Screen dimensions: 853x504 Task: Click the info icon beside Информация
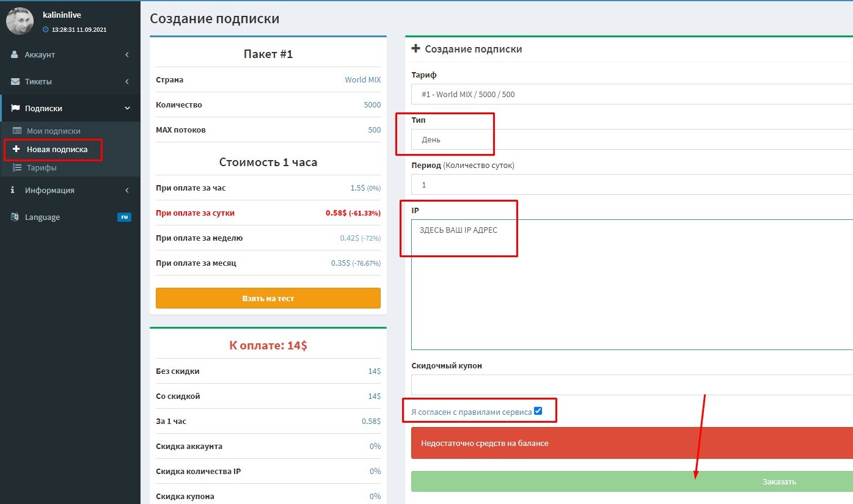(x=13, y=190)
